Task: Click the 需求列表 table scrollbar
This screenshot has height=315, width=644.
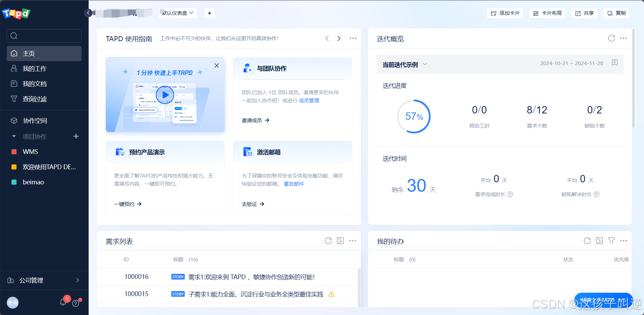Action: pyautogui.click(x=359, y=288)
